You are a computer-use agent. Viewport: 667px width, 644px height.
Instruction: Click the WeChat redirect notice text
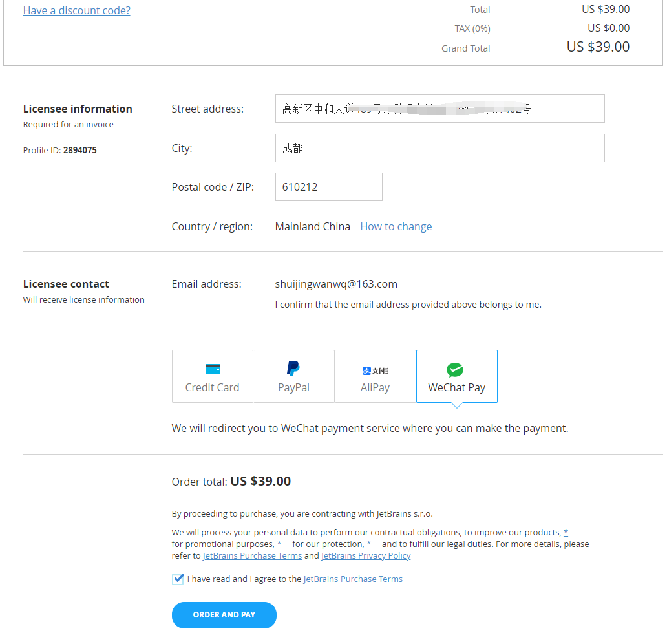(x=370, y=428)
